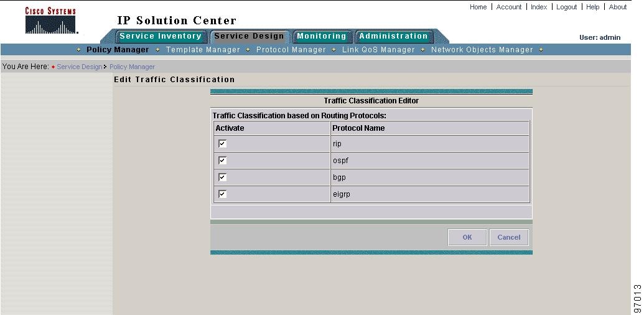This screenshot has width=644, height=315.
Task: Toggle the rip protocol checkbox
Action: coord(222,143)
